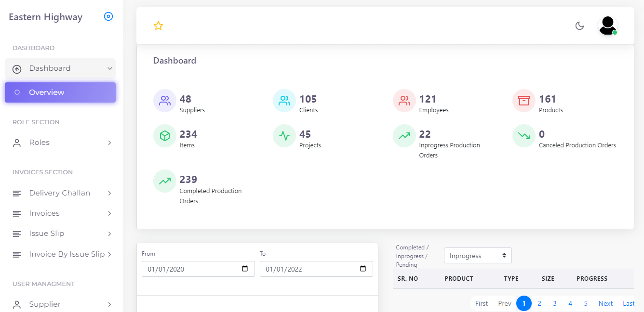Go to pagination page 5

tap(586, 303)
